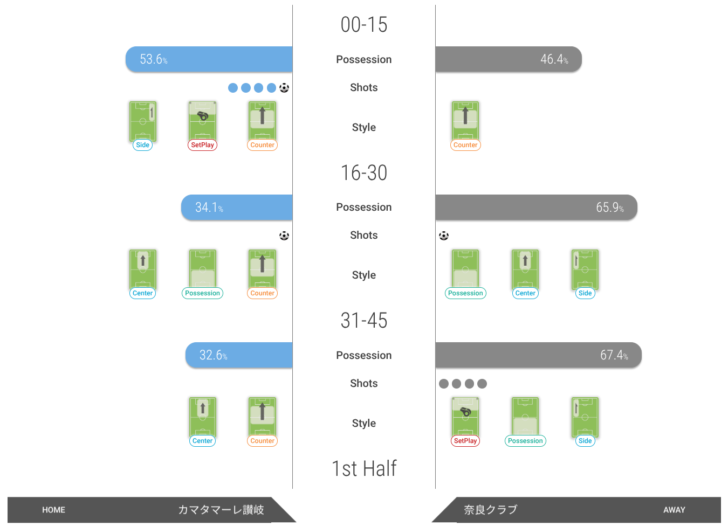Click home goal ball icon in 00-15 shots
Viewport: 728px width, 526px height.
tap(284, 88)
